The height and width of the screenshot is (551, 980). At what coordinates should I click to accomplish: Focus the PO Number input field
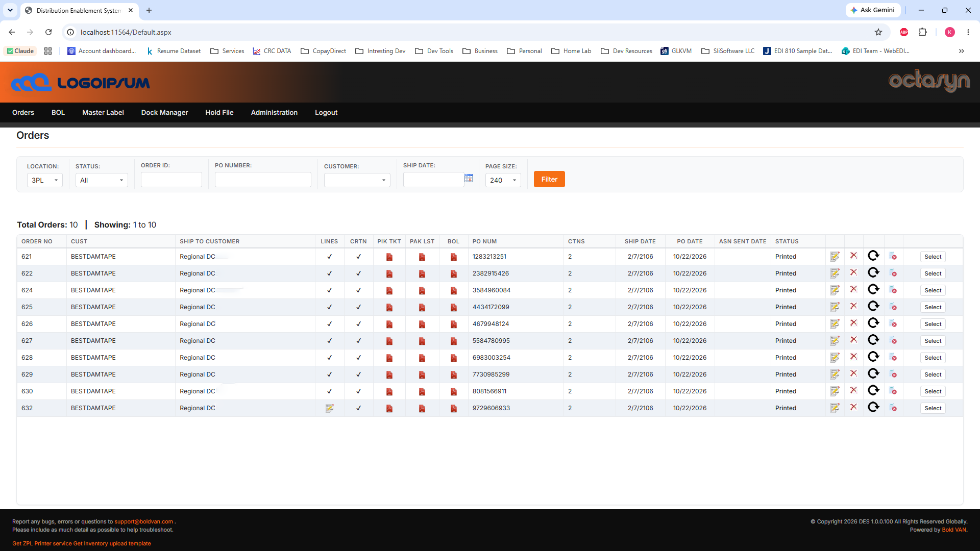263,180
